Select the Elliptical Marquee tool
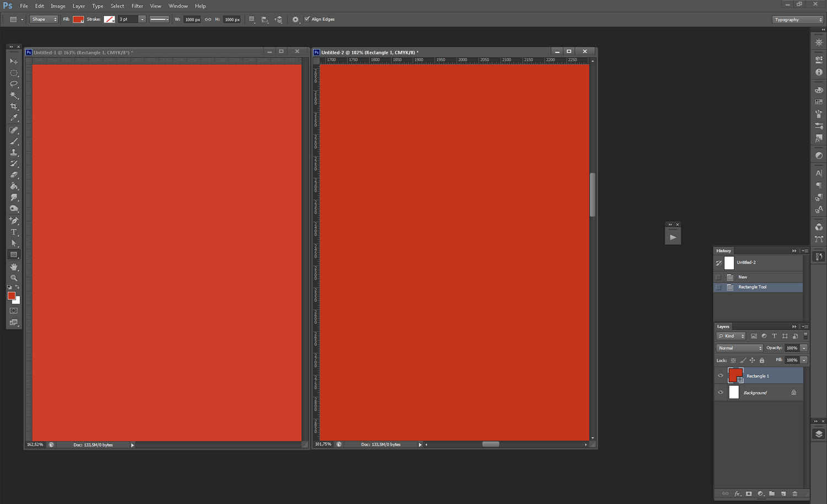 (x=14, y=73)
